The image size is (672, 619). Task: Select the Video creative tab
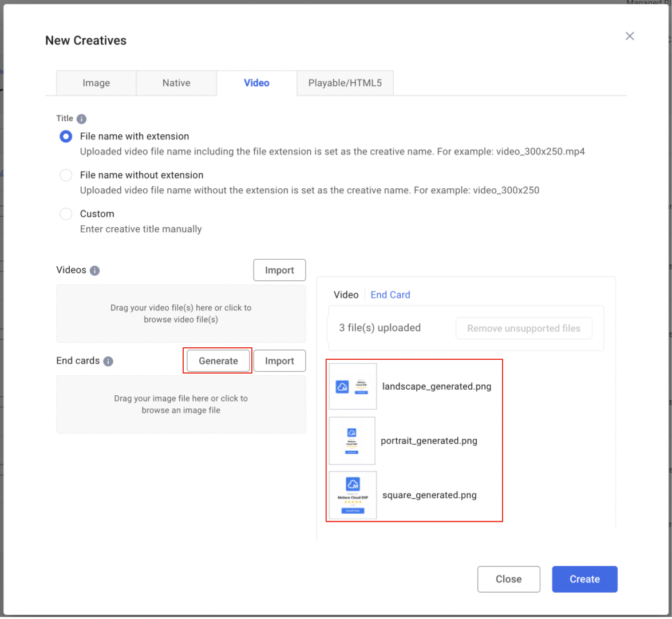coord(256,83)
